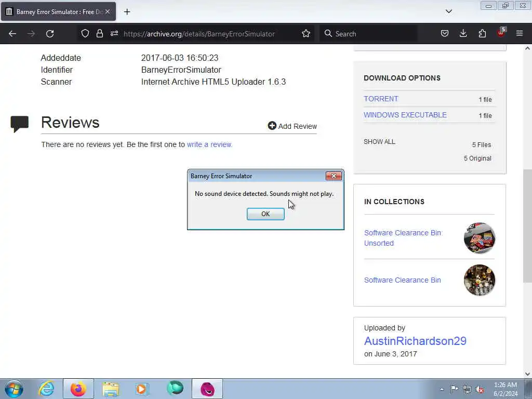This screenshot has height=399, width=532.
Task: Open the green round app on taskbar
Action: click(175, 389)
